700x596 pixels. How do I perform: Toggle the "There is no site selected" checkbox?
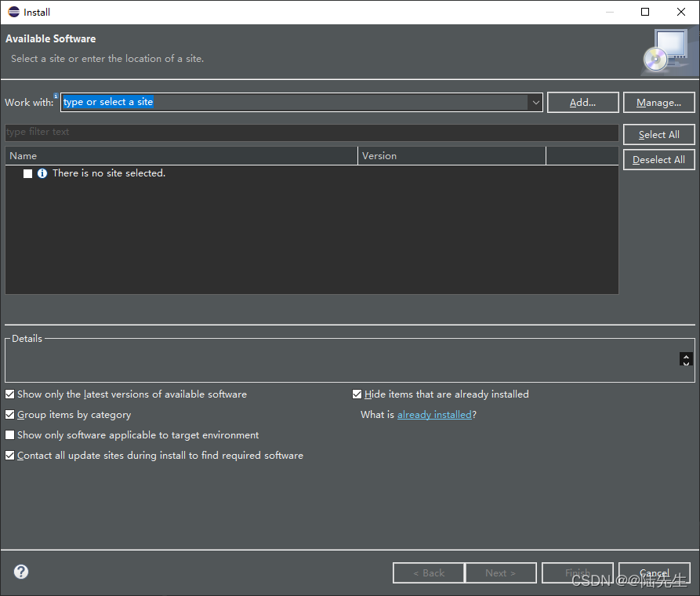pos(27,173)
